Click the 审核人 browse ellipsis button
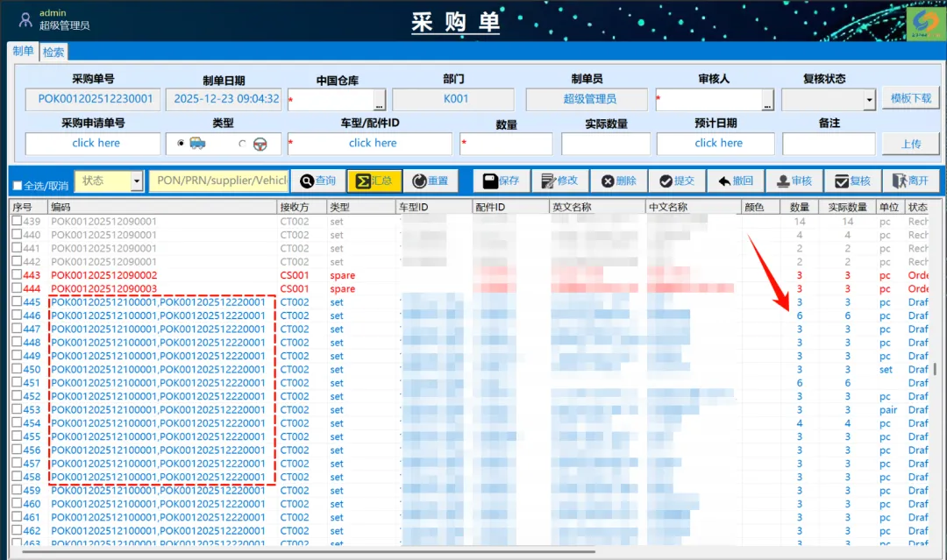 pos(767,100)
